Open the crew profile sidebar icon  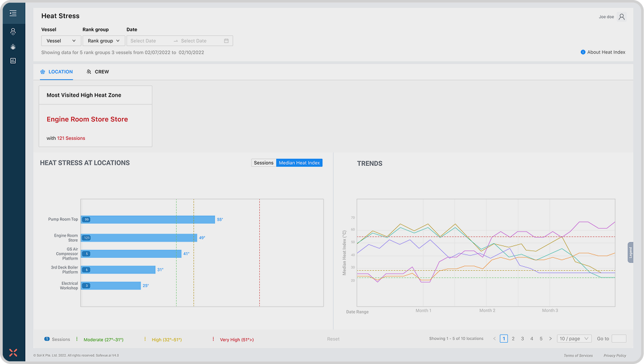(13, 32)
